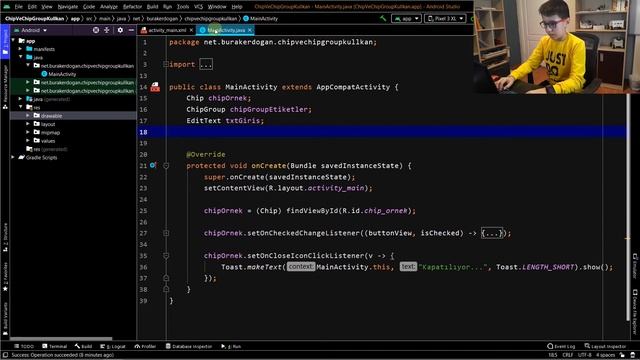Collapse onCreate method fold on line 21
The image size is (640, 360).
pos(166,166)
